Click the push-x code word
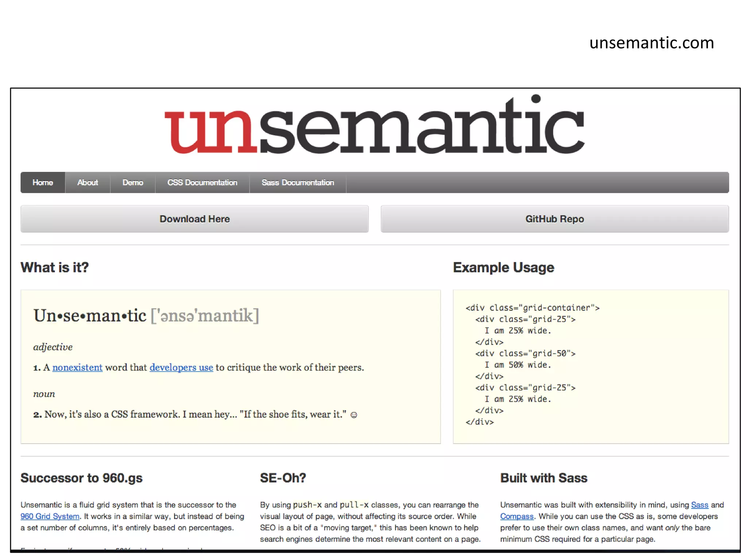The image size is (747, 560). (307, 505)
